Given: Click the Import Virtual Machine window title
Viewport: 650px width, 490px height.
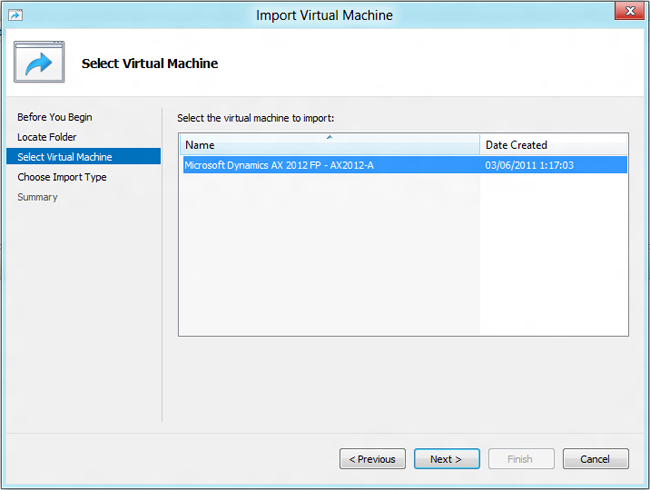Looking at the screenshot, I should tap(324, 15).
